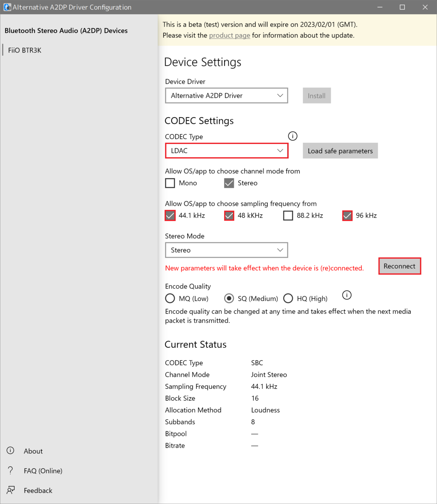This screenshot has width=437, height=504.
Task: Click the Bitrate status label
Action: [175, 446]
